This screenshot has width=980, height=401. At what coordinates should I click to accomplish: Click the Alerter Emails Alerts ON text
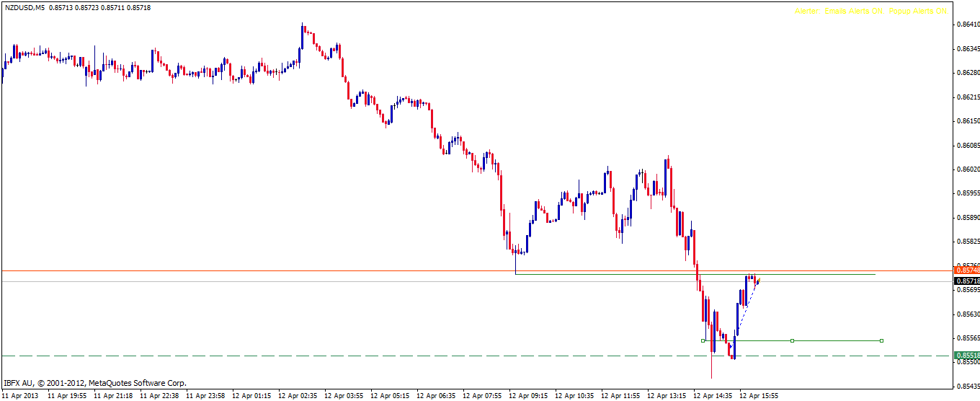pos(839,12)
